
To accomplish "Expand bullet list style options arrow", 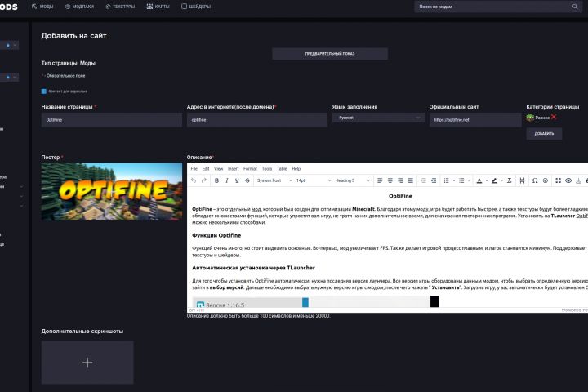I will click(469, 180).
